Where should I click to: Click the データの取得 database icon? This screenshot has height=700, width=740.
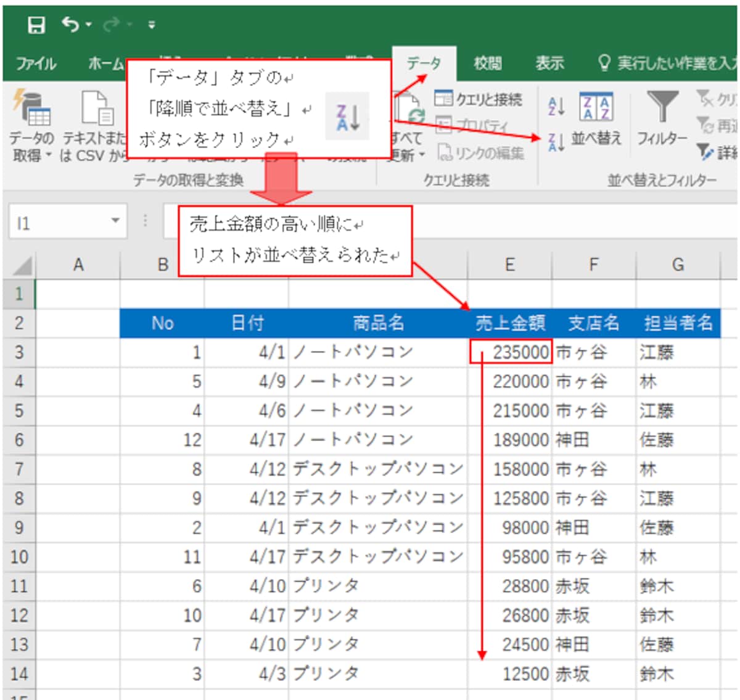31,109
